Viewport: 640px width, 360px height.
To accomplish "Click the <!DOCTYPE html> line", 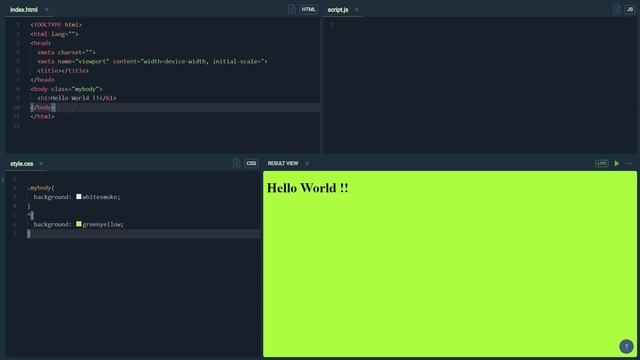I will [x=56, y=24].
